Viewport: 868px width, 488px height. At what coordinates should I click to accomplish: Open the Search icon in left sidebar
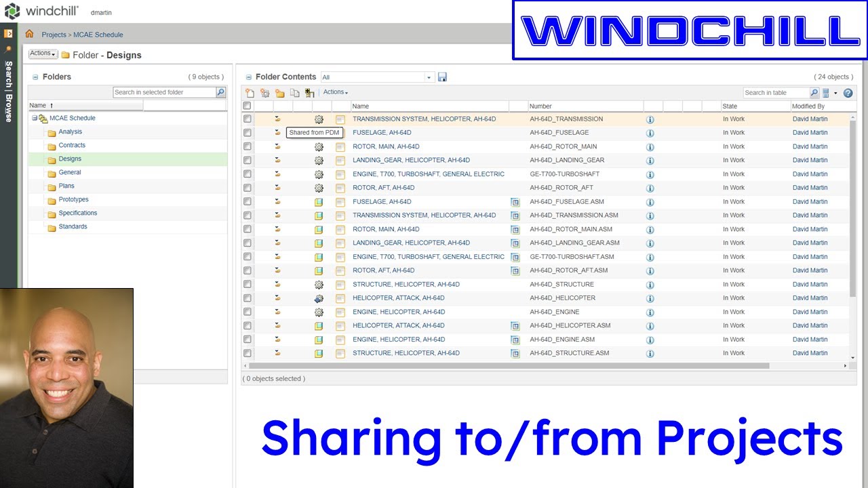8,49
